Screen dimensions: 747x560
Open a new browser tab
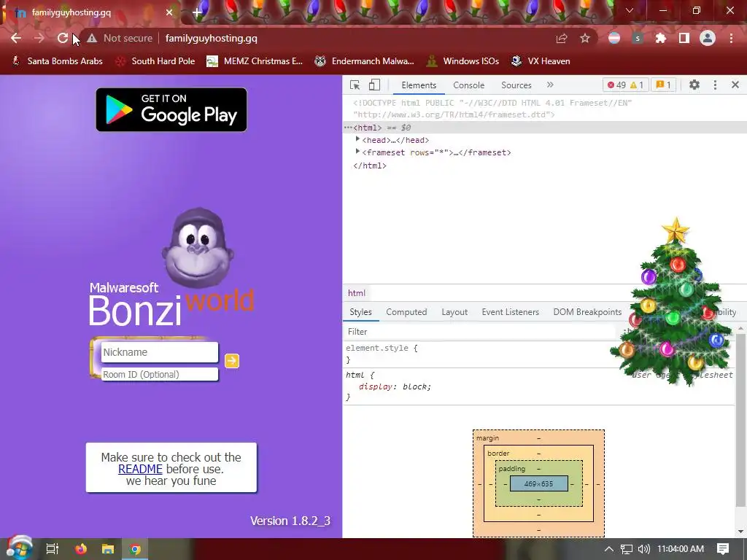[197, 12]
